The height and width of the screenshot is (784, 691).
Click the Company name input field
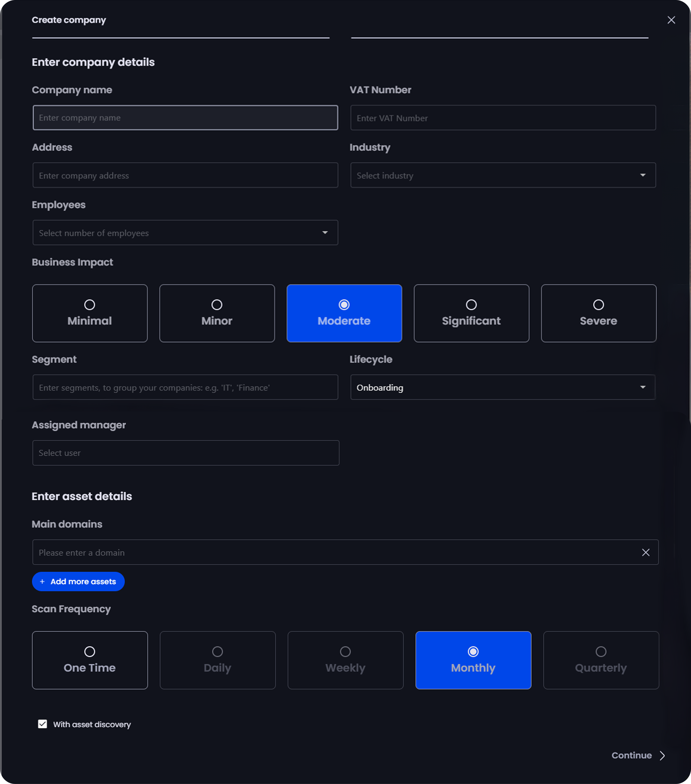coord(185,118)
